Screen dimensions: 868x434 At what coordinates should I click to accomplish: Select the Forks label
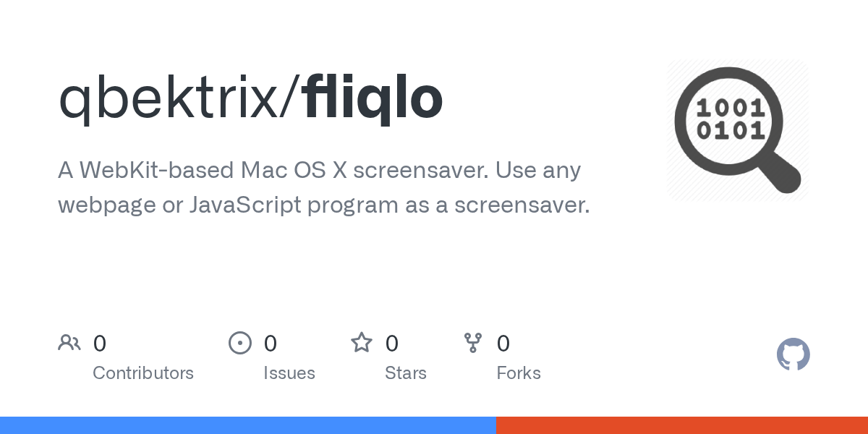pyautogui.click(x=519, y=373)
